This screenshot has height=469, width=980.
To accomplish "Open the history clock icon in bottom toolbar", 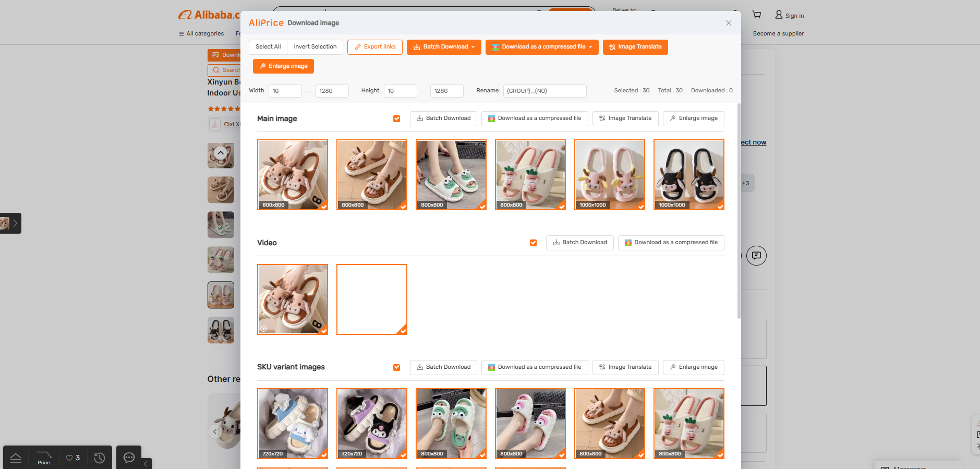I will tap(100, 458).
